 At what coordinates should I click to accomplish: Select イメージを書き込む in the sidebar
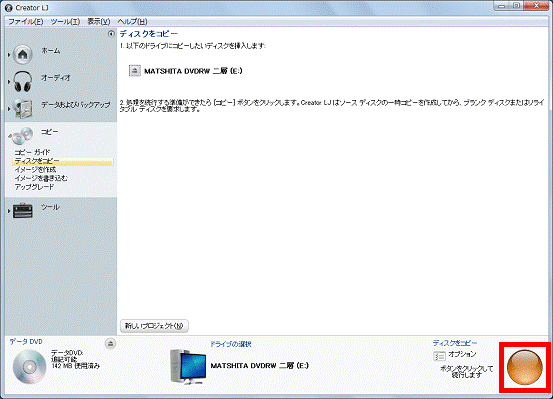(x=41, y=178)
